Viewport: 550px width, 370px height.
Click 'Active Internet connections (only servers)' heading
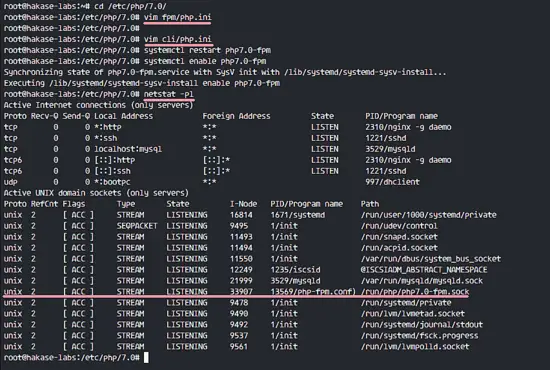98,105
